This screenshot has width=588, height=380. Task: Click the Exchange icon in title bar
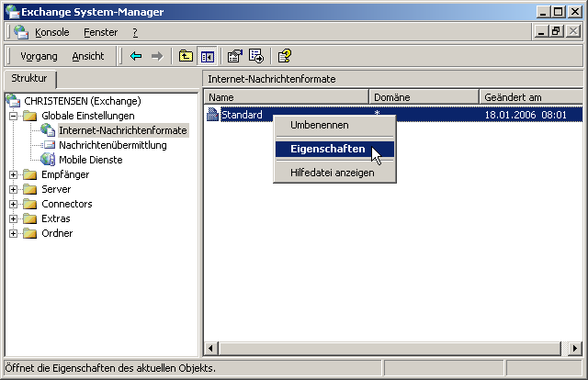point(12,12)
